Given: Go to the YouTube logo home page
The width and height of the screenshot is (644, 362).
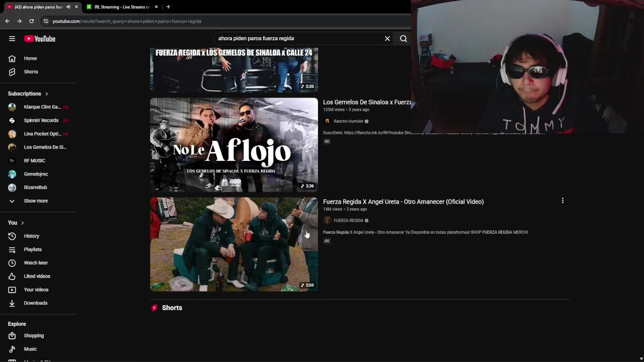Looking at the screenshot, I should (x=40, y=39).
